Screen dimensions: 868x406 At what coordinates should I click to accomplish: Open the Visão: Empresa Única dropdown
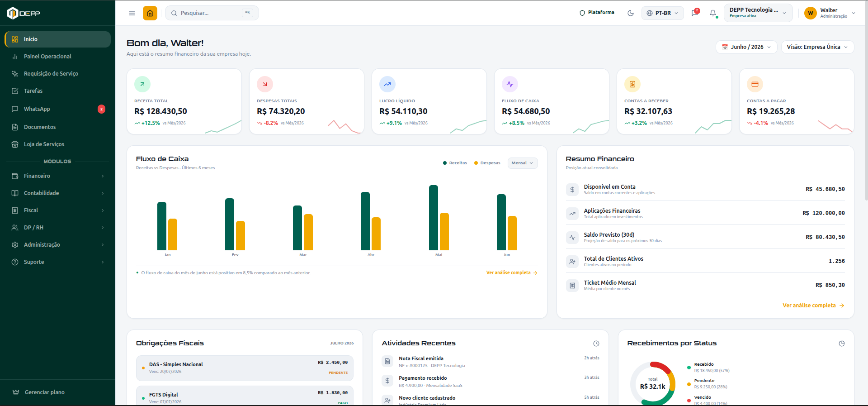click(817, 47)
